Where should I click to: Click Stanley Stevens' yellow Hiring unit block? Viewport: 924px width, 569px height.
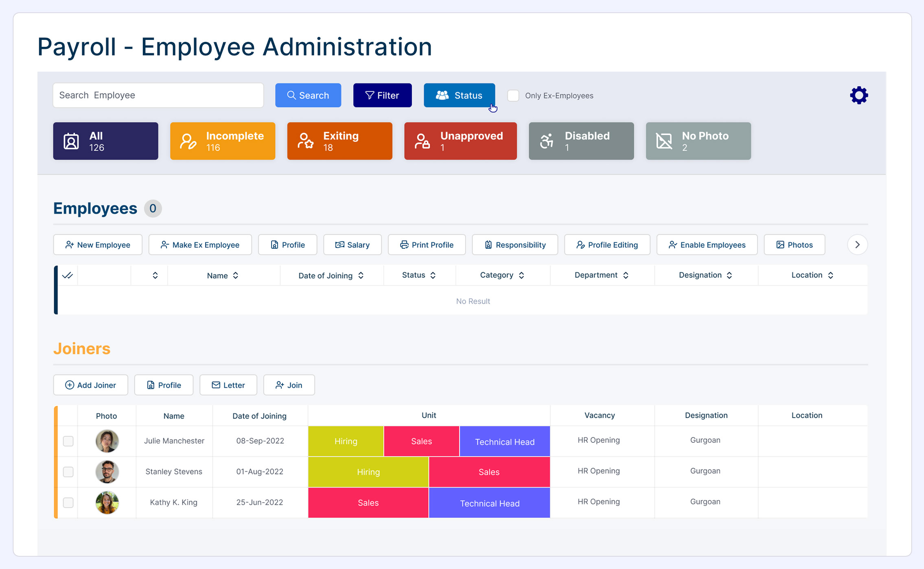pyautogui.click(x=368, y=472)
